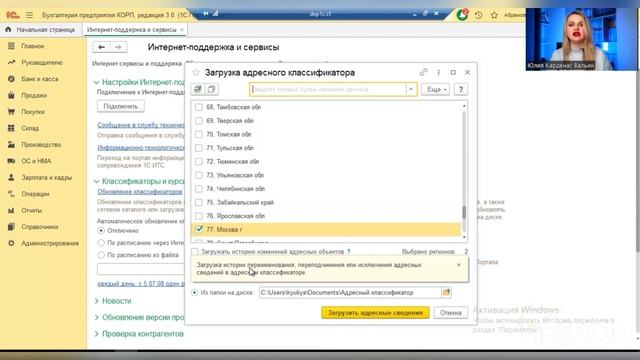Click region name search input field
The image size is (640, 360).
(328, 89)
